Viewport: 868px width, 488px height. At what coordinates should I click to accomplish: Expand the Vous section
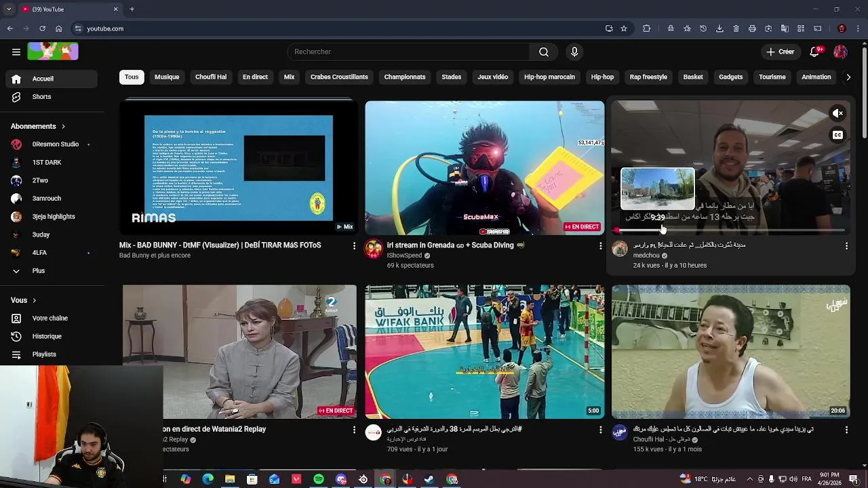click(x=24, y=300)
